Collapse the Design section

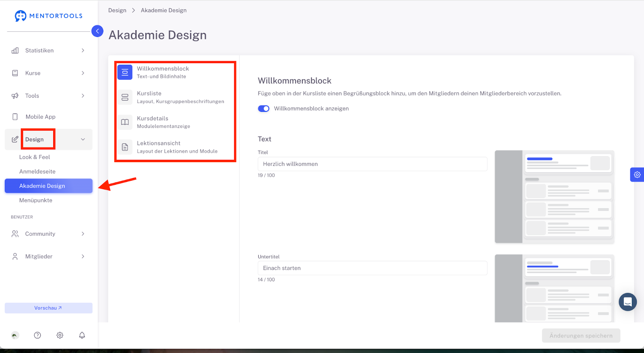tap(83, 139)
